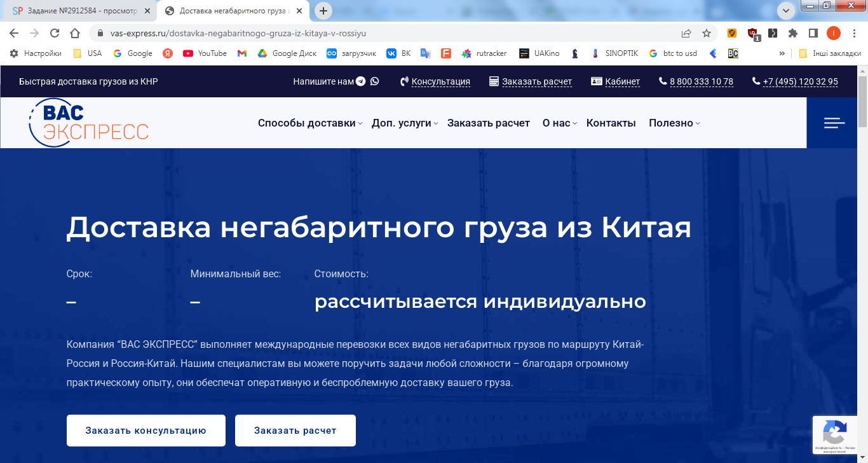Call the +7 (495) 120 32 95 number
This screenshot has height=463, width=868.
click(795, 81)
